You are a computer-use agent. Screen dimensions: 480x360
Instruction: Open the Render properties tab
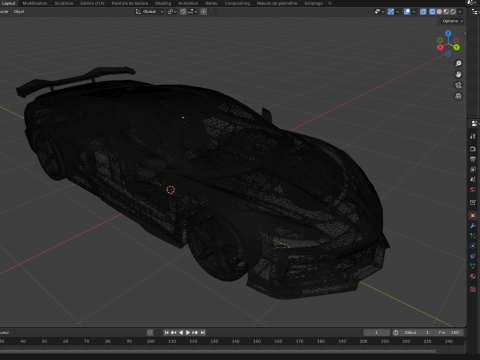[473, 149]
